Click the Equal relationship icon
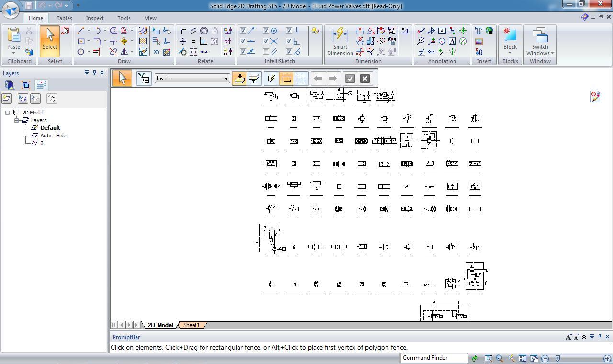 [x=193, y=41]
